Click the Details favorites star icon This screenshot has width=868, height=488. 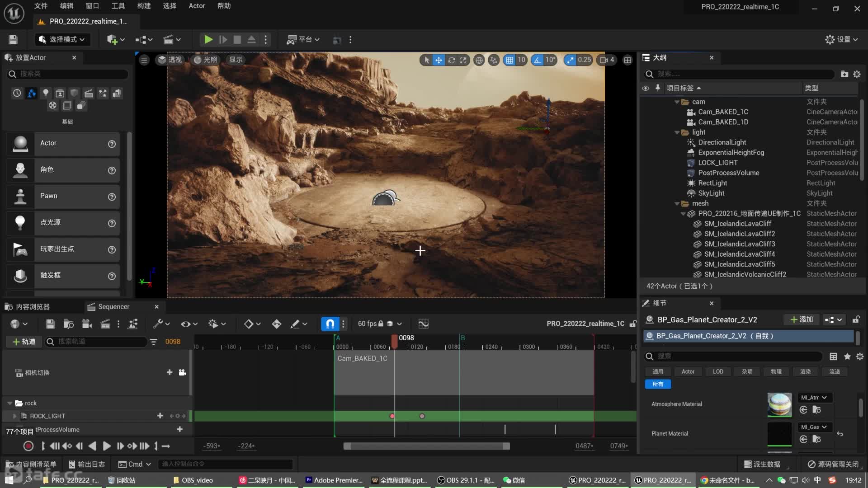click(x=847, y=357)
